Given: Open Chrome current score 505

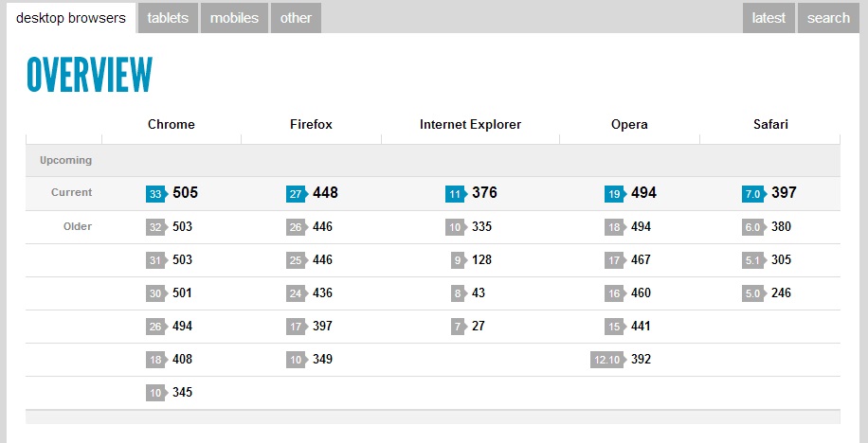Looking at the screenshot, I should point(185,193).
